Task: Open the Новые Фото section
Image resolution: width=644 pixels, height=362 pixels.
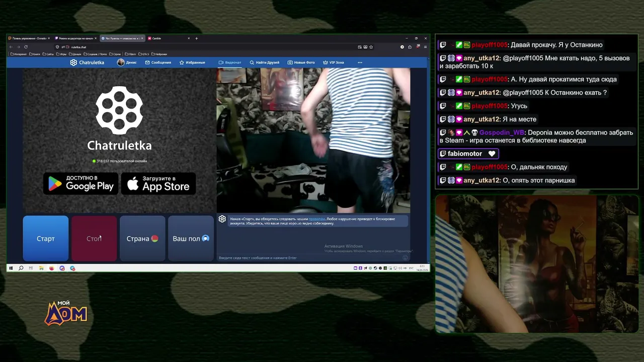Action: 301,62
